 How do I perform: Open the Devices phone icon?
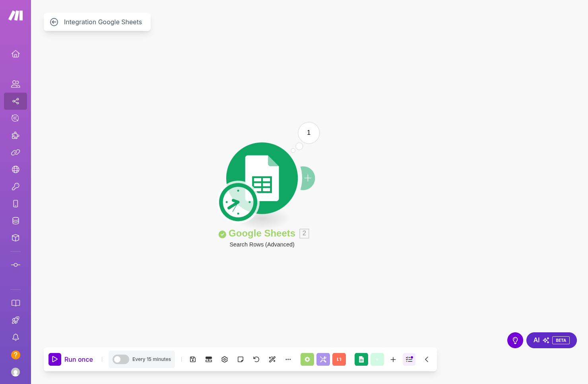(16, 204)
